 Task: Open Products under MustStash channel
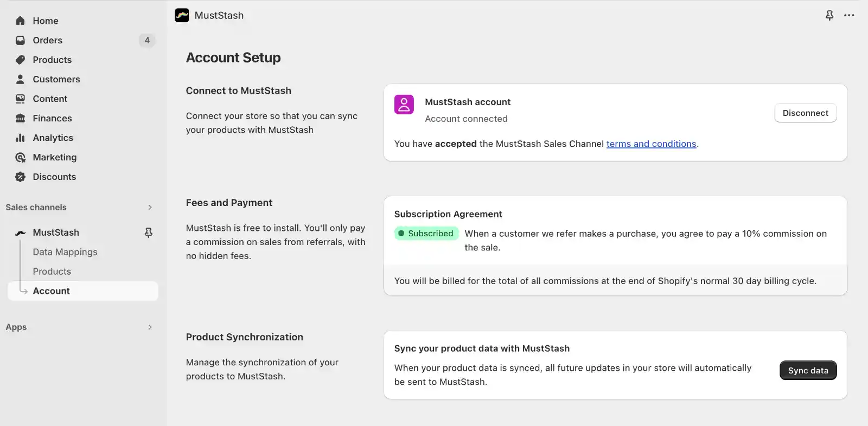52,272
